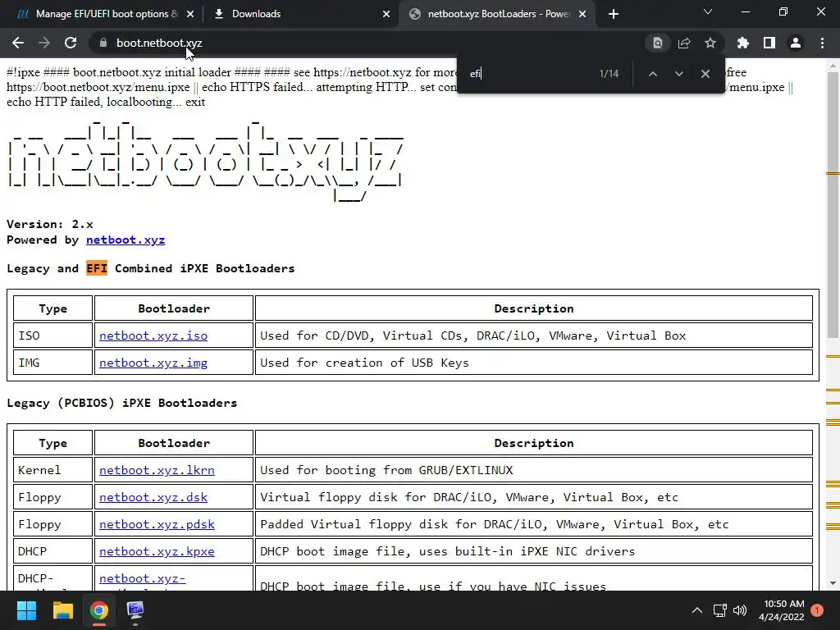Click the 'Legacy (PCBIOS) iPXE Bootloaders' heading

121,403
